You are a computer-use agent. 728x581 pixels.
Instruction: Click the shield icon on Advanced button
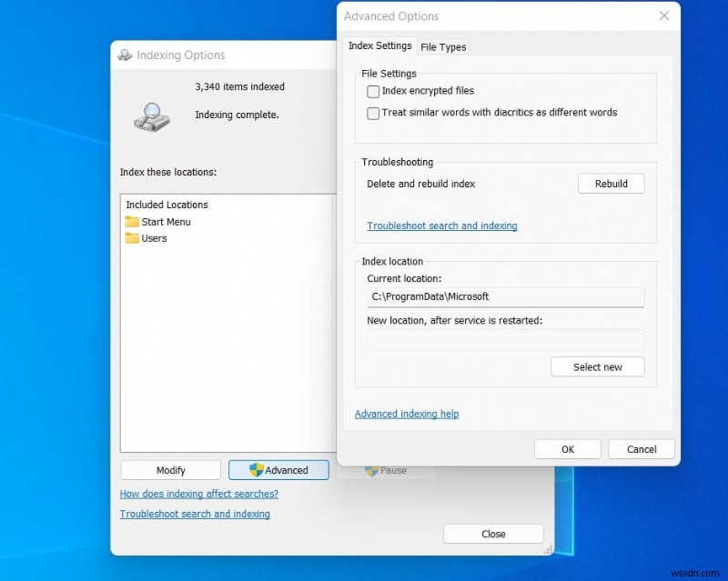pyautogui.click(x=256, y=470)
